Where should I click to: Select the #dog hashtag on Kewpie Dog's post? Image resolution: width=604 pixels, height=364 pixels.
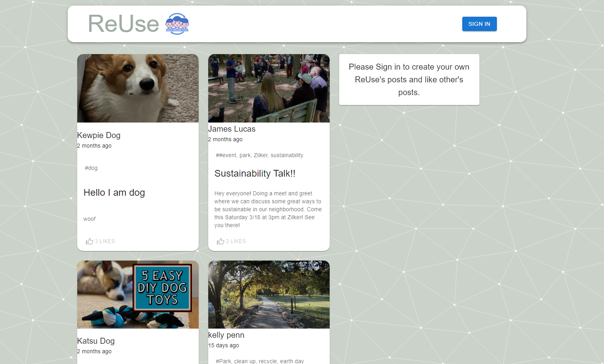(91, 168)
